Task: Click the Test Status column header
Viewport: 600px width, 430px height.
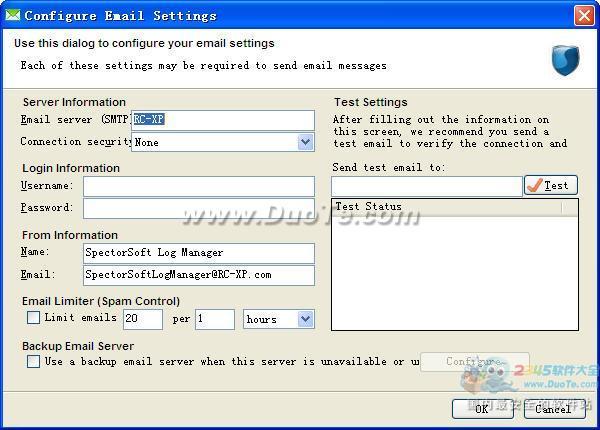Action: tap(447, 207)
